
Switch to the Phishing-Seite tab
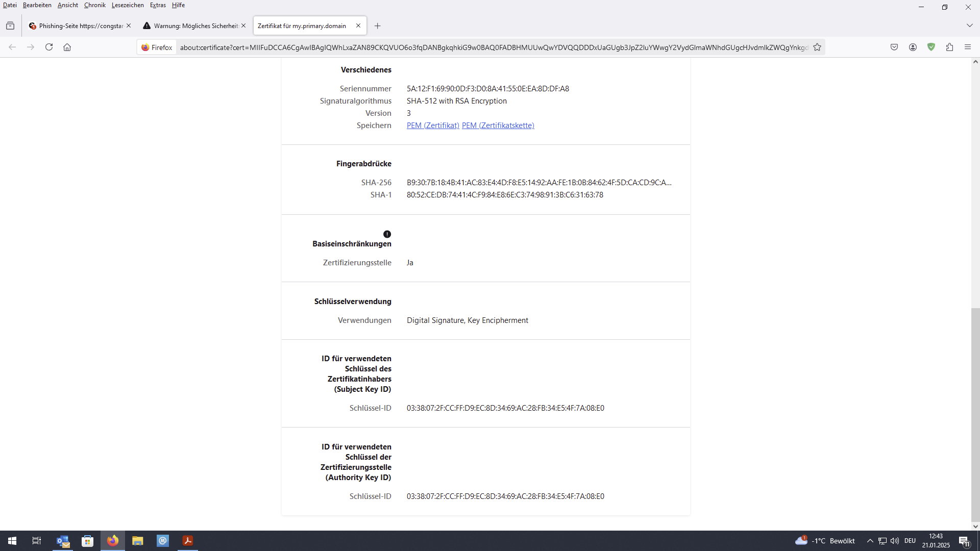tap(77, 26)
